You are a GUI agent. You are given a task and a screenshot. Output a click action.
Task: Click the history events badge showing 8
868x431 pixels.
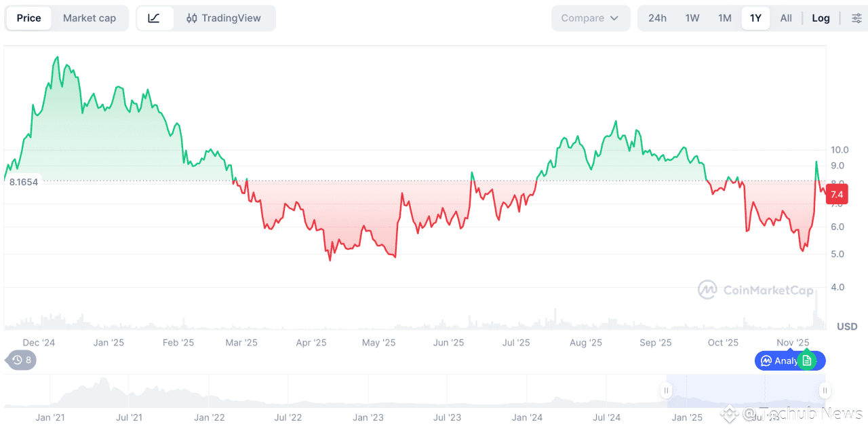click(x=21, y=360)
